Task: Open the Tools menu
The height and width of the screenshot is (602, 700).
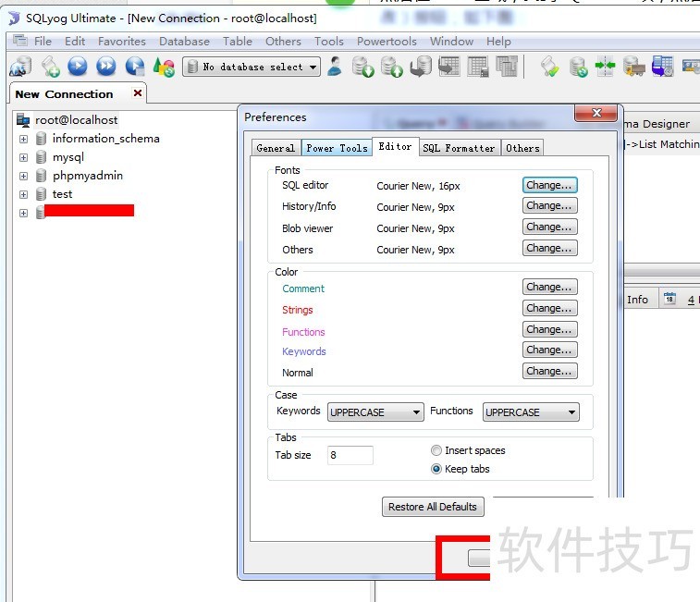Action: [329, 41]
